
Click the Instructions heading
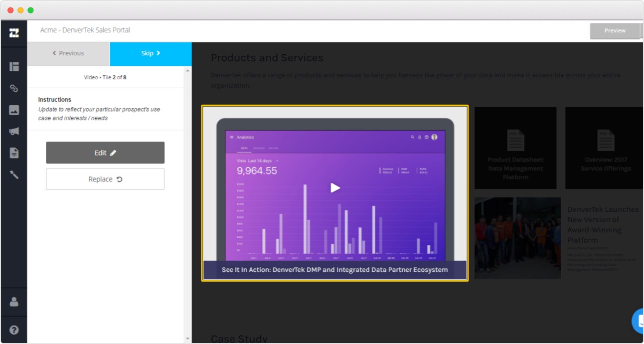[x=55, y=100]
